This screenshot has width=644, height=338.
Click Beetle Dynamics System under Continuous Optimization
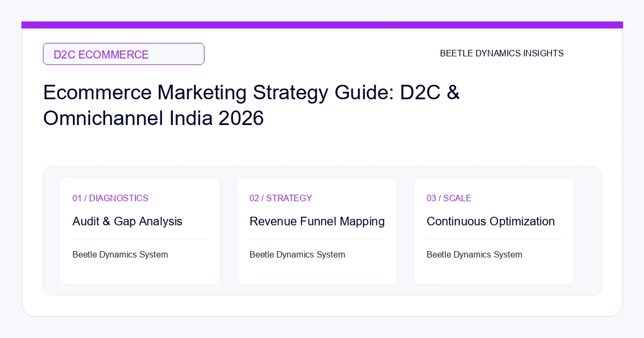[x=474, y=254]
